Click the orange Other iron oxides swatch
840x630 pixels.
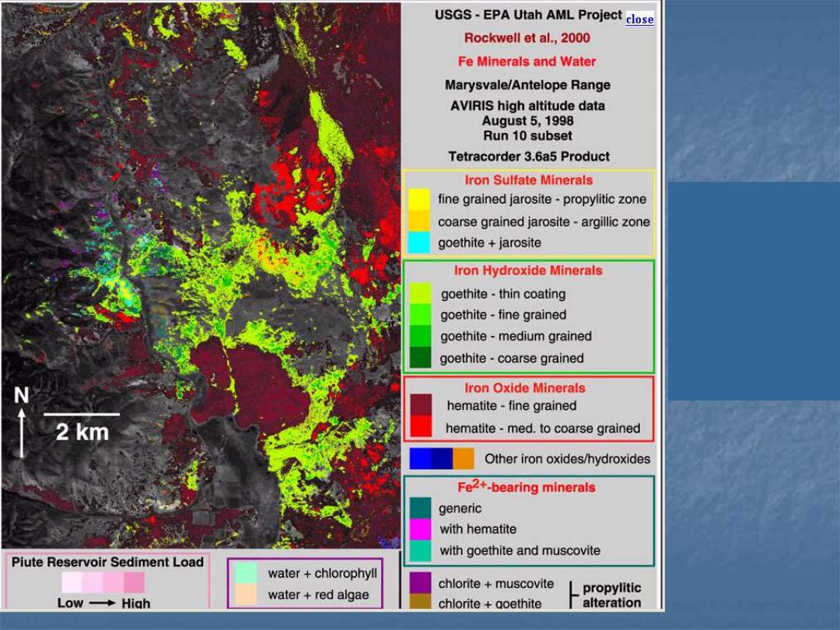464,459
